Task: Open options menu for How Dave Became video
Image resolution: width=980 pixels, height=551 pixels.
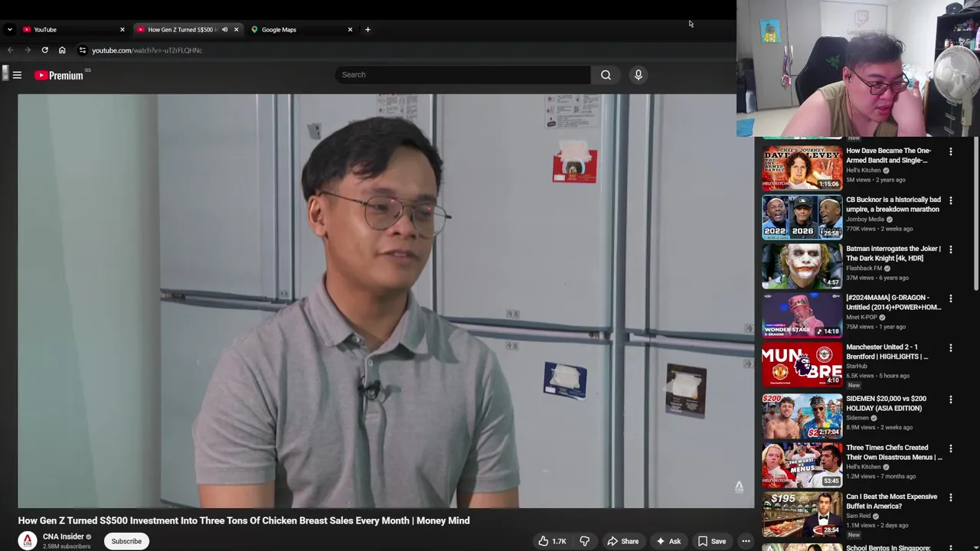Action: coord(951,152)
